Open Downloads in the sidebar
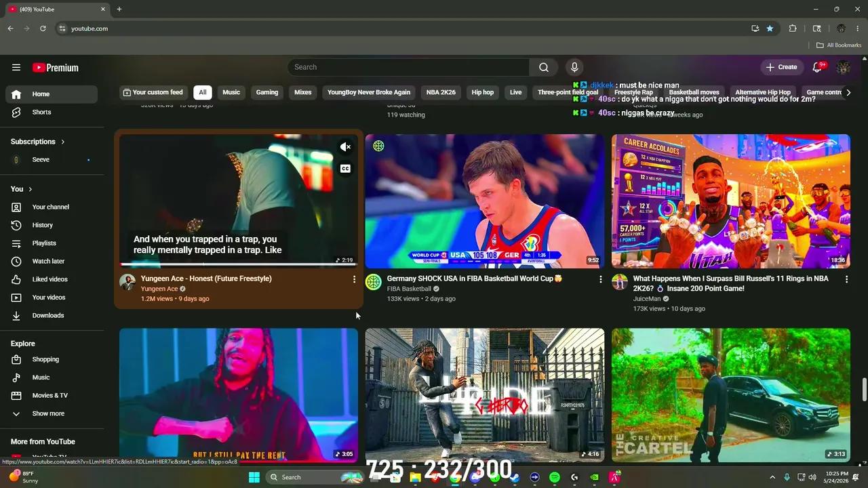Screen dimensions: 868x488 click(52, 315)
